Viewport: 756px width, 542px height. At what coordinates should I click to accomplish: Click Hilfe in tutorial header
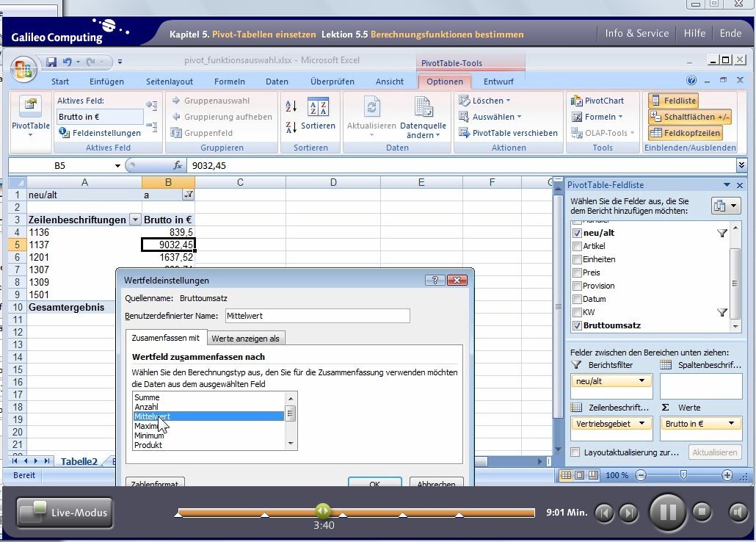[694, 33]
